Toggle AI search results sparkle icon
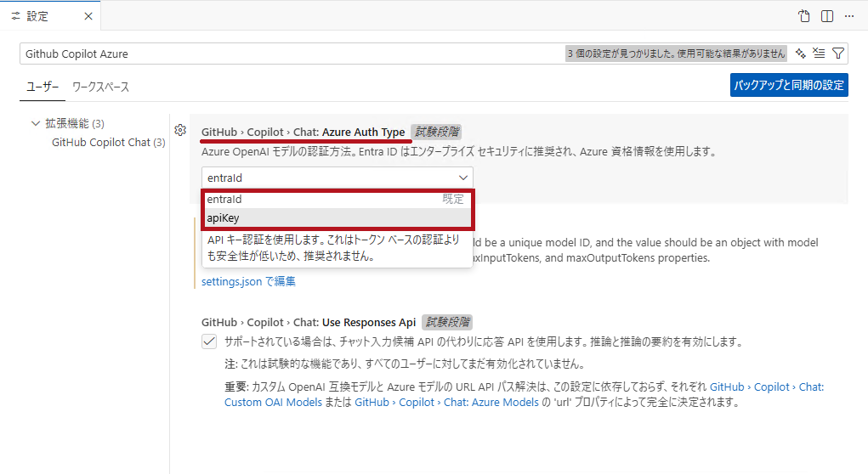The width and height of the screenshot is (868, 474). pyautogui.click(x=801, y=54)
